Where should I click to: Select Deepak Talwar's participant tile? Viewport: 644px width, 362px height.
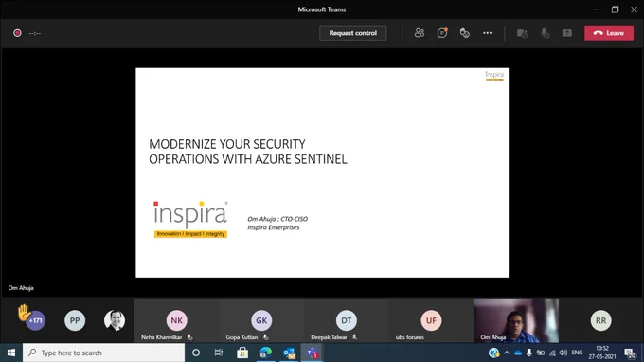click(x=347, y=320)
